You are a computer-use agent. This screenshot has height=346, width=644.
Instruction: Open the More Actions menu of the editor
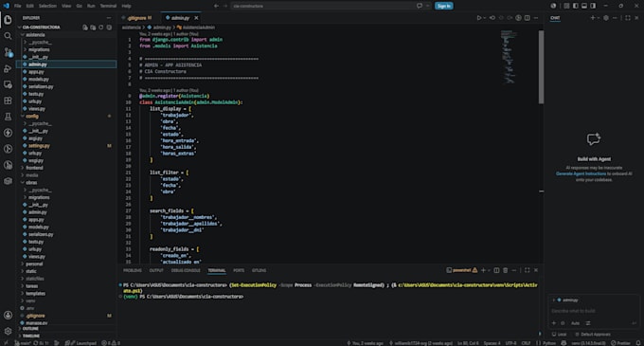pos(536,18)
